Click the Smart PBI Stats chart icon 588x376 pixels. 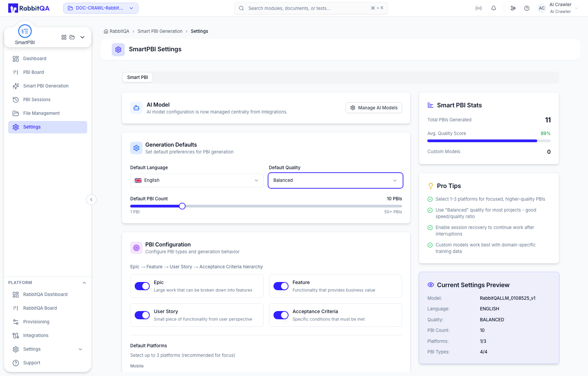pyautogui.click(x=431, y=105)
